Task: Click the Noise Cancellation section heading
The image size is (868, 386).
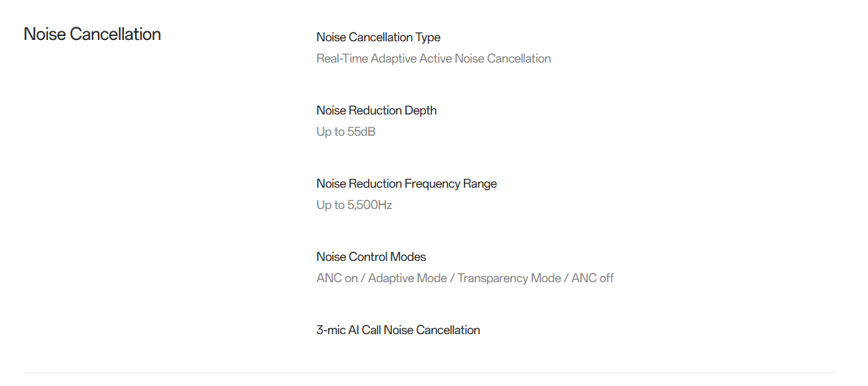Action: tap(92, 35)
